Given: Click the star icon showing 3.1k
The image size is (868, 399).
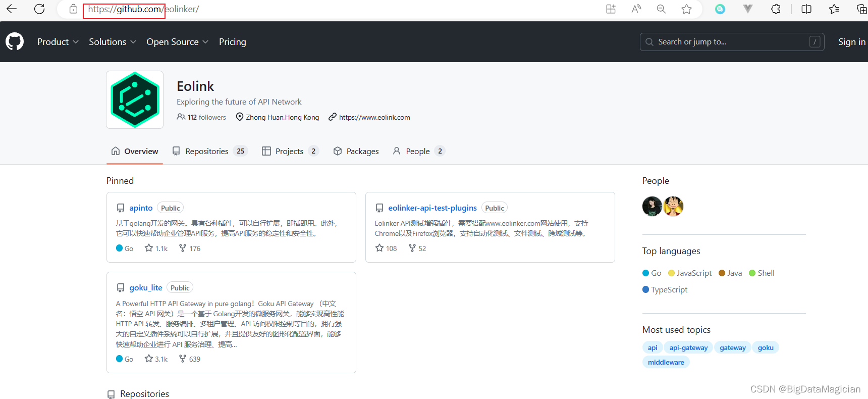Looking at the screenshot, I should pyautogui.click(x=149, y=359).
